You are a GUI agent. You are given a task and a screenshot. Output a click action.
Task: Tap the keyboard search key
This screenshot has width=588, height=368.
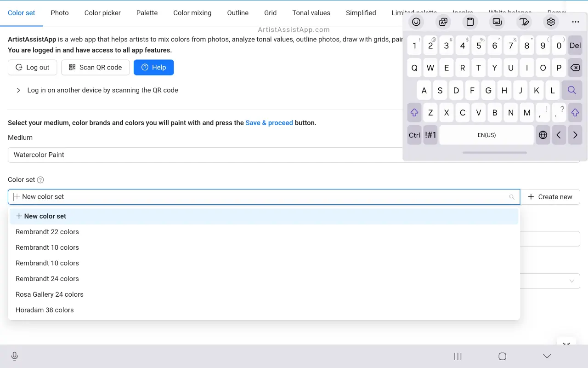572,90
